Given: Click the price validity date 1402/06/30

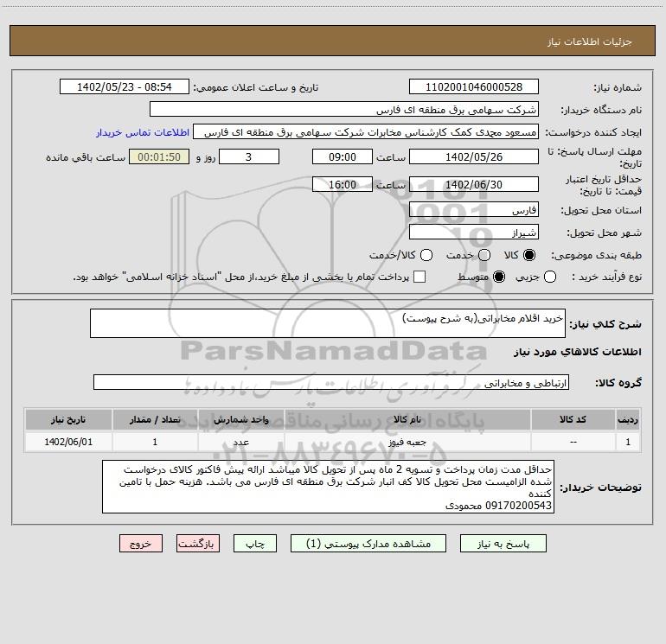Looking at the screenshot, I should pyautogui.click(x=474, y=184).
